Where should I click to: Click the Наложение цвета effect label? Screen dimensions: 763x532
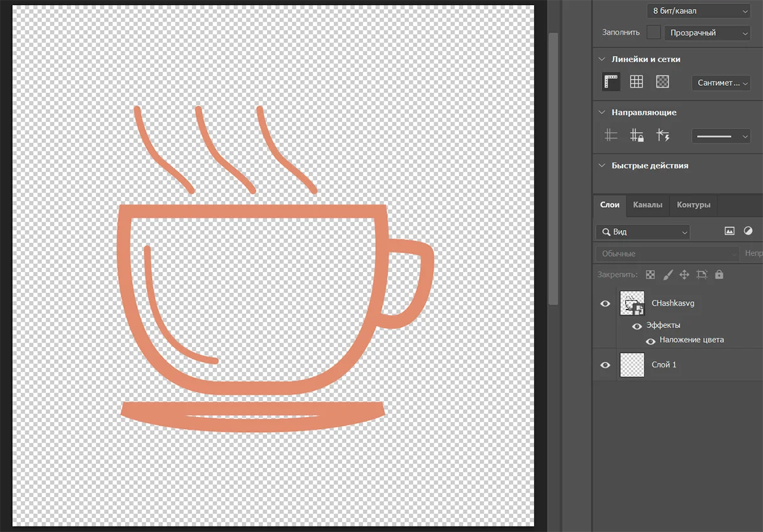click(x=692, y=340)
